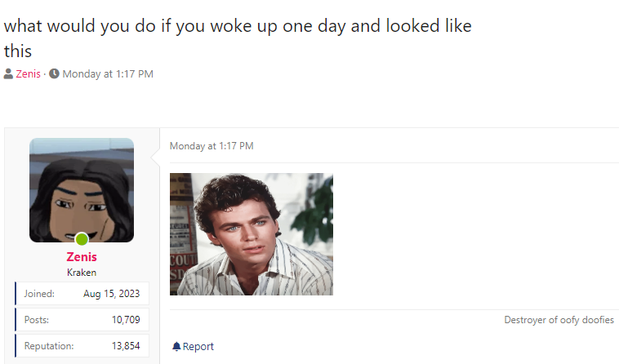This screenshot has height=364, width=619.
Task: Click the Posts label in the user stats
Action: coord(38,319)
